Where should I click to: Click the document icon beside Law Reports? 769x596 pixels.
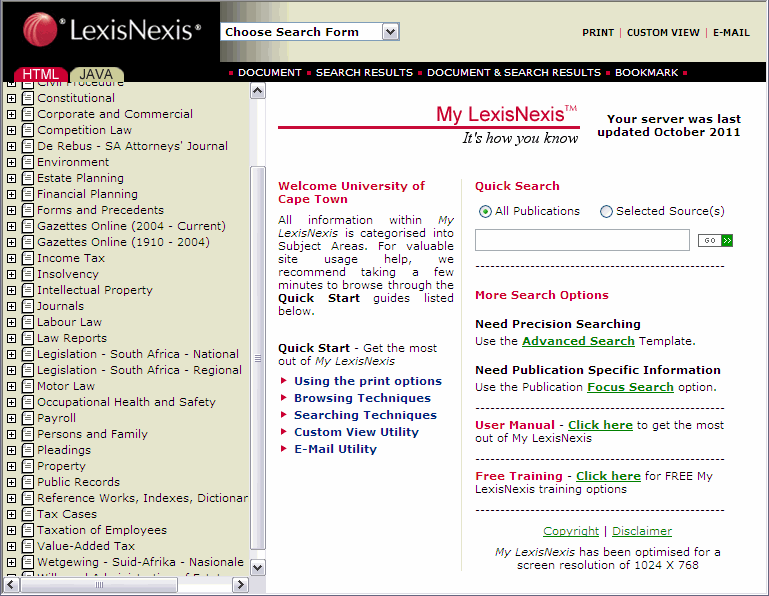pyautogui.click(x=28, y=338)
